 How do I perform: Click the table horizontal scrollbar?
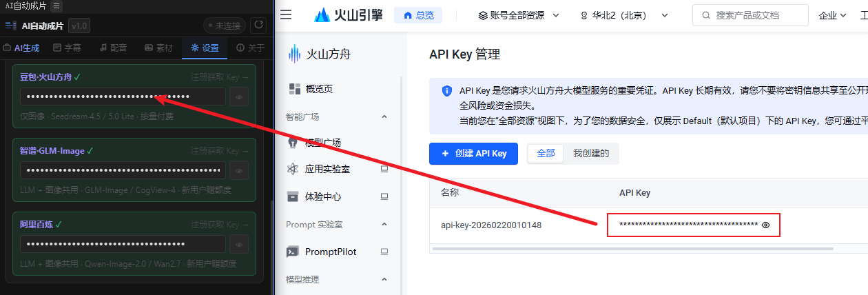coord(632,248)
